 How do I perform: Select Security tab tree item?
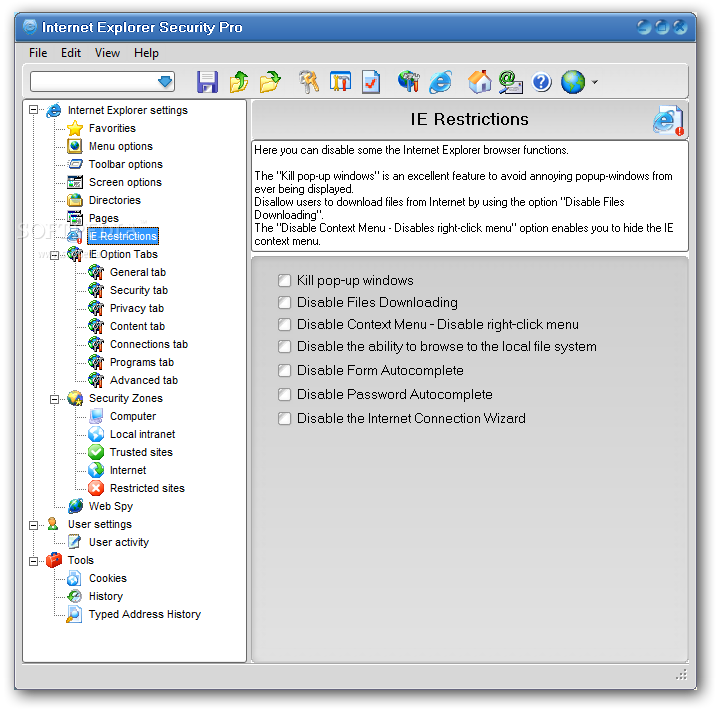[139, 290]
